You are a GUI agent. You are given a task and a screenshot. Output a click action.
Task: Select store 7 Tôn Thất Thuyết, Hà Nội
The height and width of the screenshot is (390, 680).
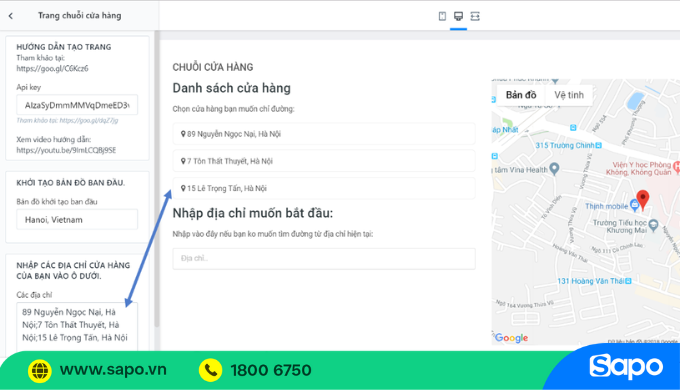[x=324, y=161]
